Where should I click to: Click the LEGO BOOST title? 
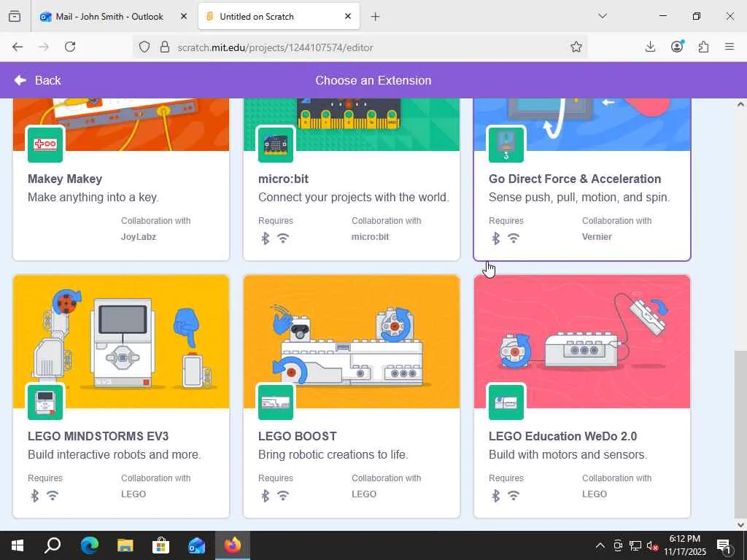(298, 436)
